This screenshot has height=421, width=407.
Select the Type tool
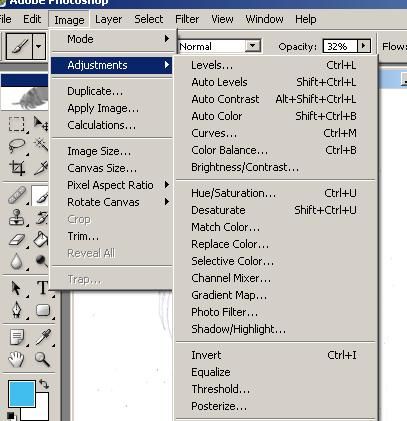click(42, 288)
